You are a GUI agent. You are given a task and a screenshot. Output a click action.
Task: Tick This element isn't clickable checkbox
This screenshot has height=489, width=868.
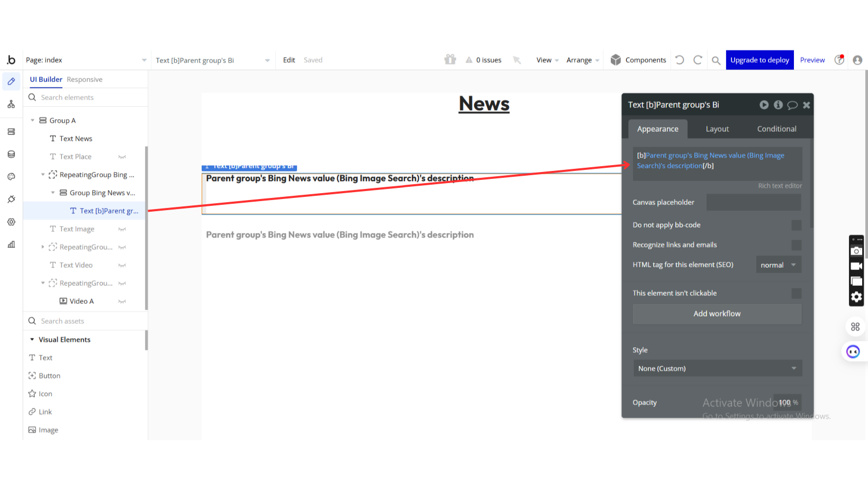[x=796, y=293]
